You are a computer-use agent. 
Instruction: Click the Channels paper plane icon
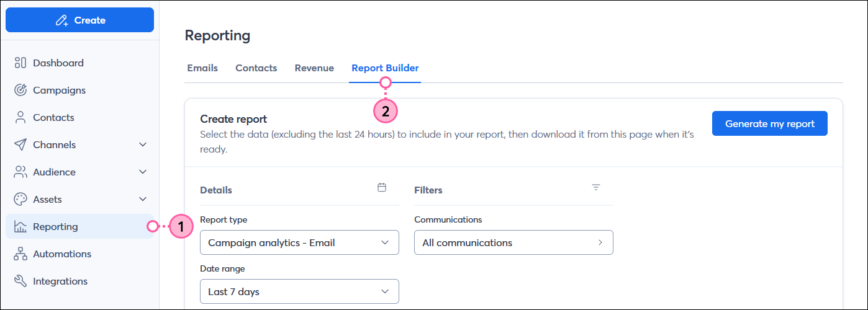point(20,144)
